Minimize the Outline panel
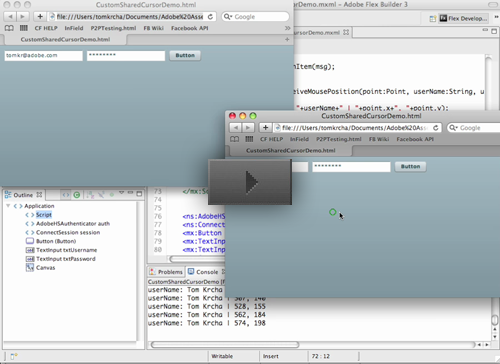 pyautogui.click(x=130, y=193)
